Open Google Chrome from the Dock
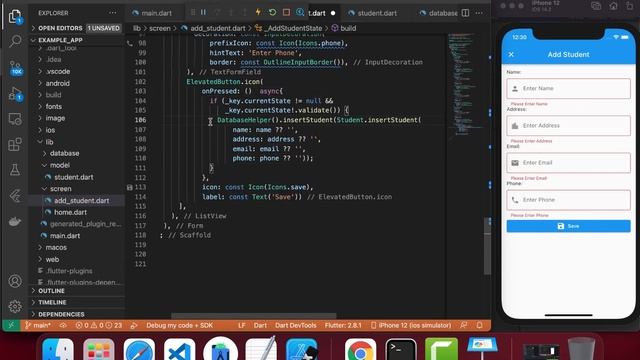This screenshot has height=360, width=640. point(360,351)
